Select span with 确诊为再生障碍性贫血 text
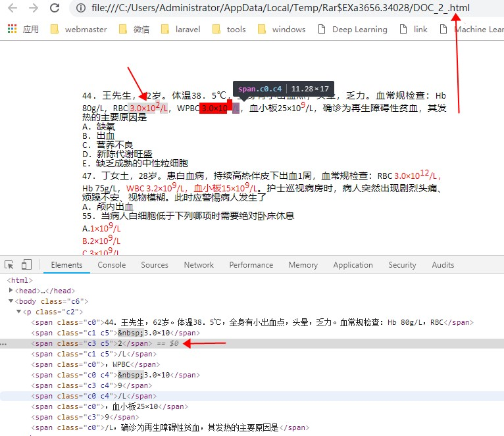This screenshot has width=504, height=436. click(170, 427)
